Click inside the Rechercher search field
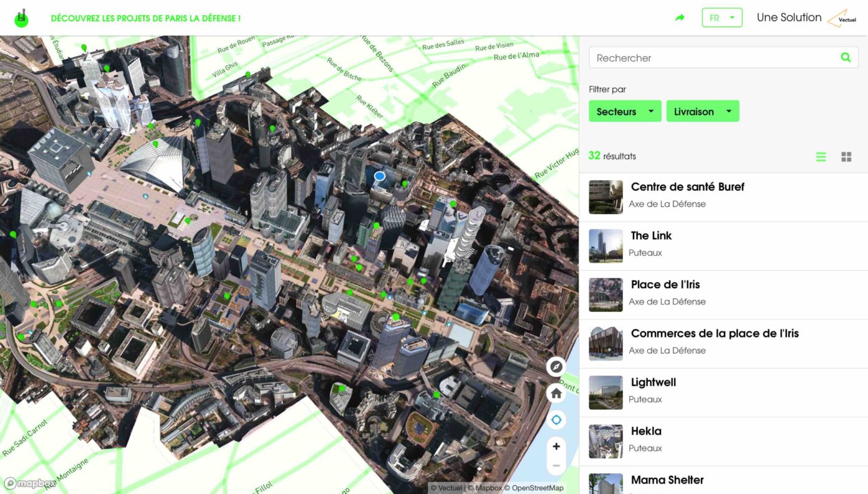The width and height of the screenshot is (868, 494). click(x=686, y=57)
